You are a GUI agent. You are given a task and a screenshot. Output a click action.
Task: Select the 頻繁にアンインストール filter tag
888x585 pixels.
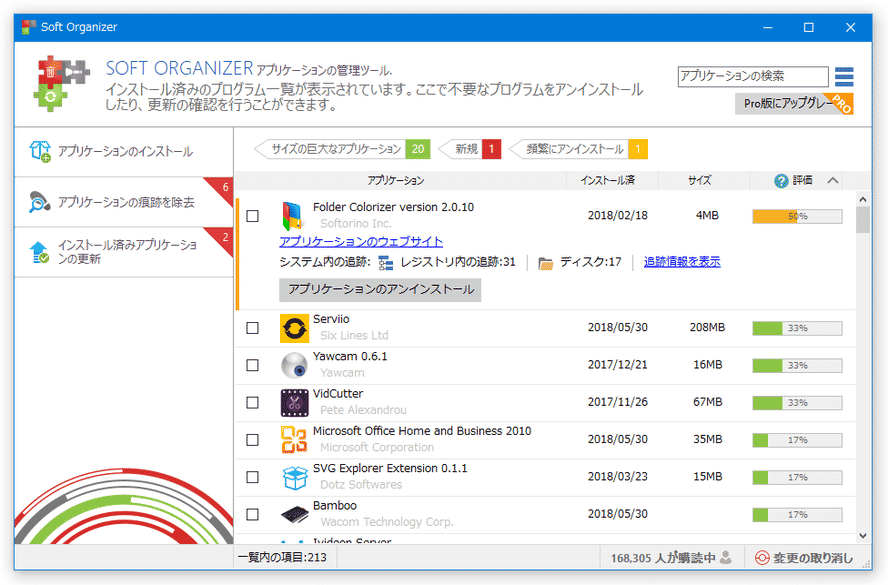point(578,149)
